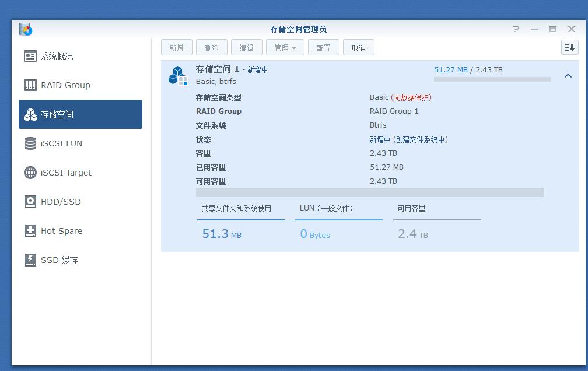This screenshot has height=371, width=588.
Task: Click the sort/filter icon at top right
Action: pyautogui.click(x=569, y=47)
